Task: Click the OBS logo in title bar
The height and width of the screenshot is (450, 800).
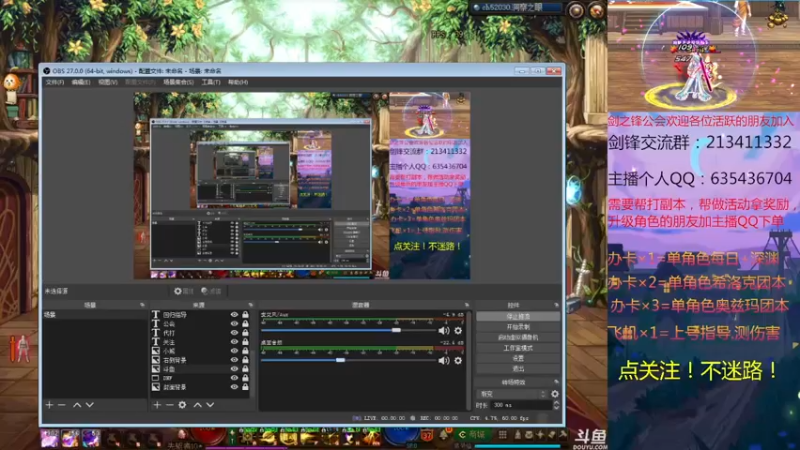Action: (47, 71)
